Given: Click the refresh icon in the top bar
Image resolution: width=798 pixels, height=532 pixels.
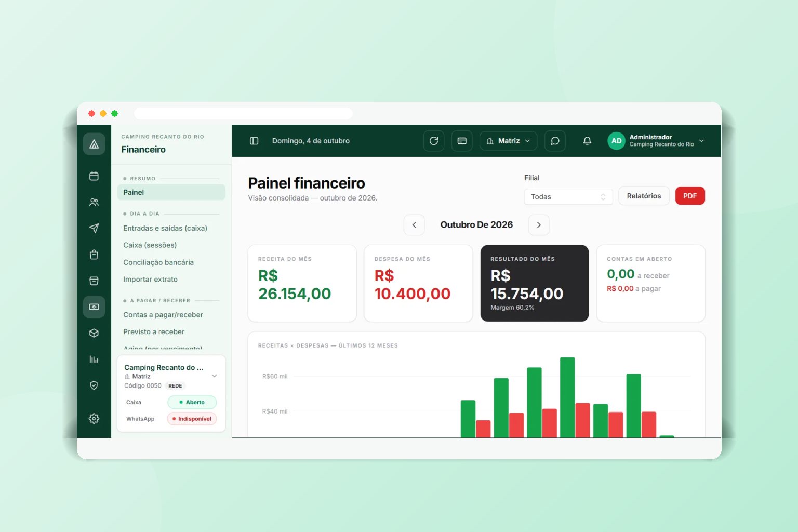Looking at the screenshot, I should point(434,141).
